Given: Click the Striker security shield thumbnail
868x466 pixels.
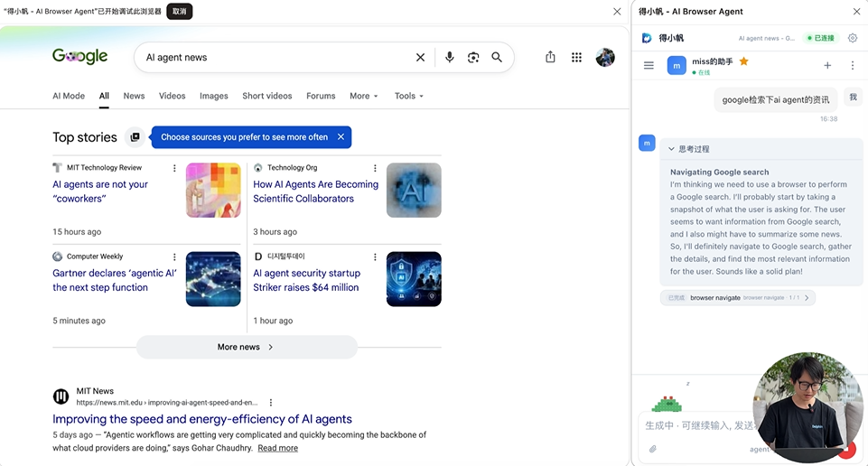Looking at the screenshot, I should tap(414, 279).
